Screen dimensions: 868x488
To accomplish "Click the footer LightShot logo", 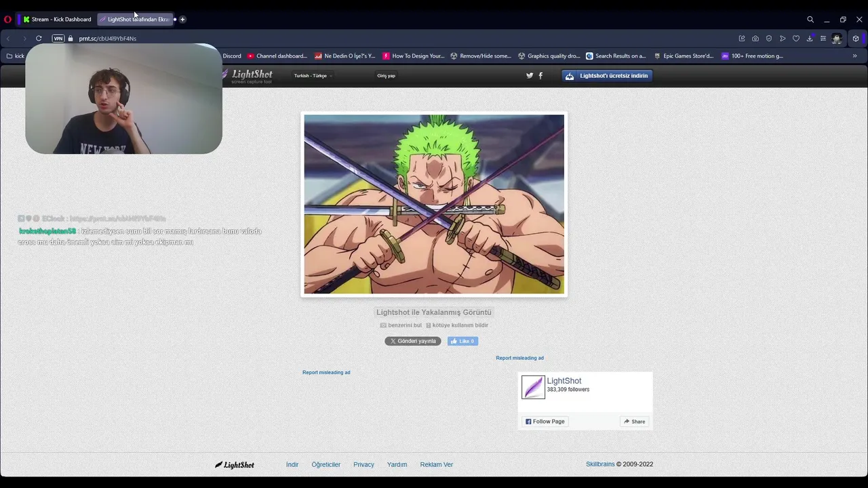I will point(235,465).
